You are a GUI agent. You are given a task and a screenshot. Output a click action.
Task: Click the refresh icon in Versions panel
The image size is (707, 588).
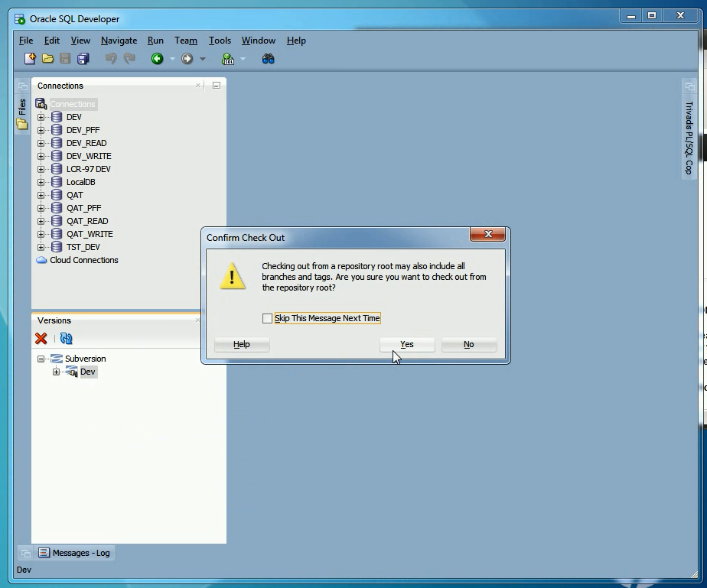(x=67, y=339)
